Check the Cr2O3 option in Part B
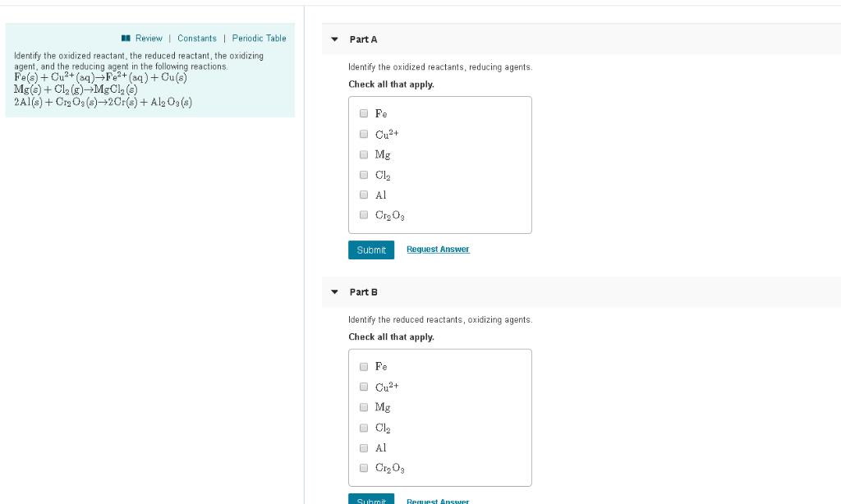 coord(364,468)
